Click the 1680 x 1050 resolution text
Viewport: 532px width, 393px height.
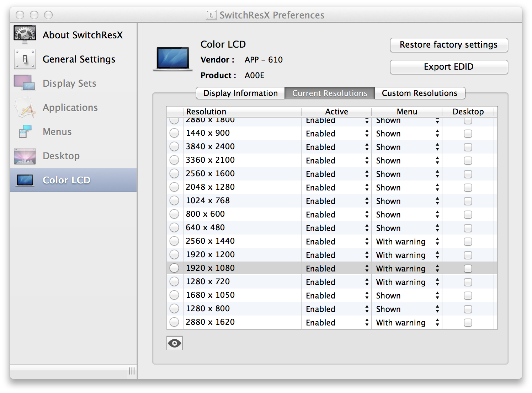[210, 295]
